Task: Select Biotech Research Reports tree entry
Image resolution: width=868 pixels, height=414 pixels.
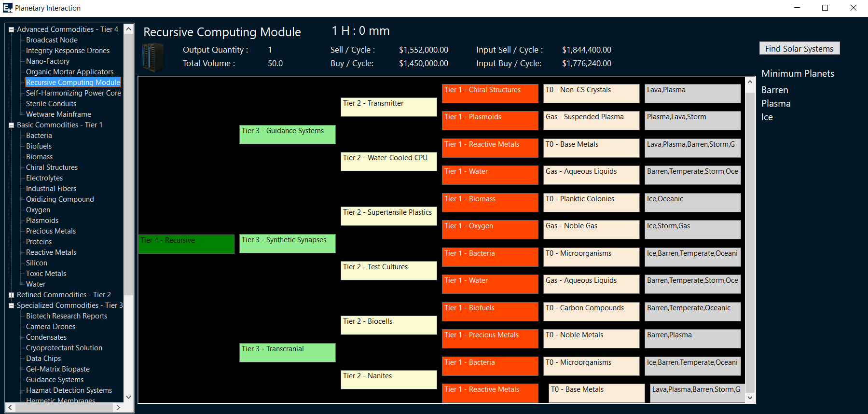Action: pos(67,316)
